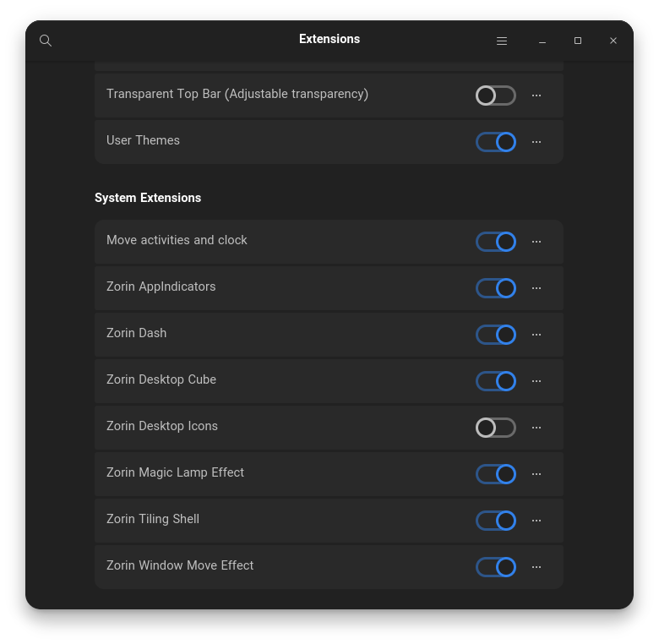The height and width of the screenshot is (644, 659).
Task: Expand options for Zorin Tiling Shell
Action: tap(536, 521)
